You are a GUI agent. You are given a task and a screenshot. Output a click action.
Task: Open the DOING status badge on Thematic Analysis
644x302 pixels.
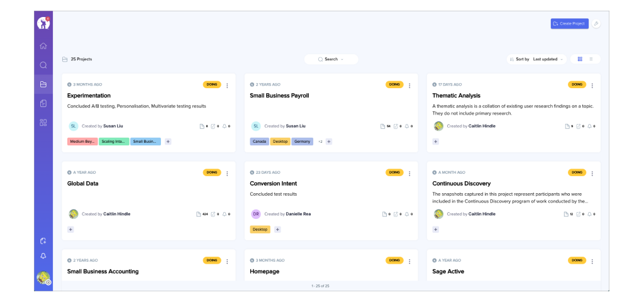click(576, 84)
